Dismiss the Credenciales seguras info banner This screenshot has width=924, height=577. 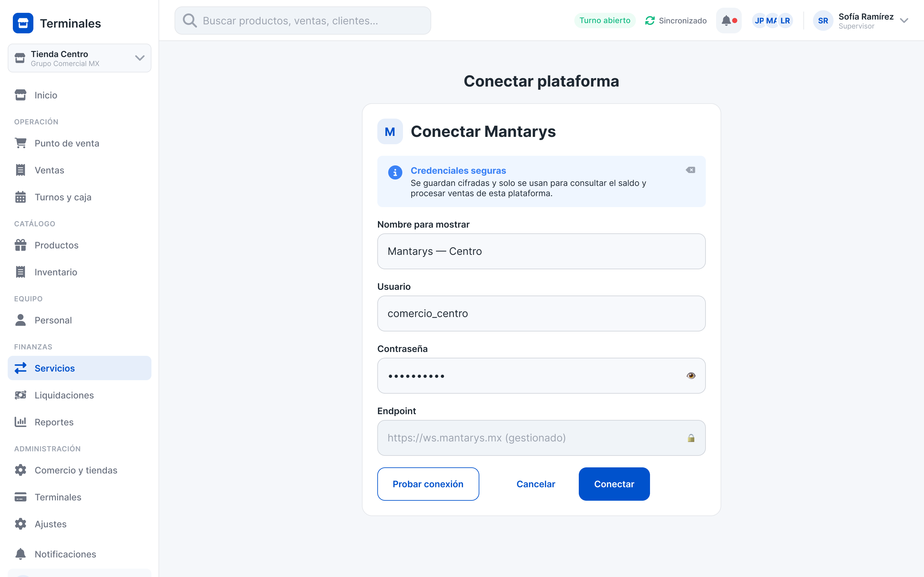(x=690, y=170)
